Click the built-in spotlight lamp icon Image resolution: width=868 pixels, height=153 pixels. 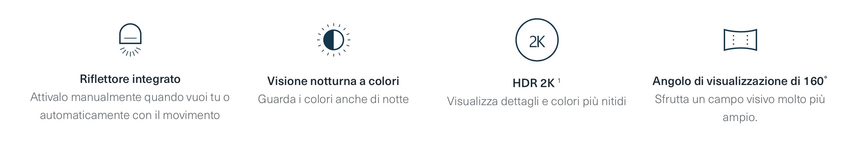click(130, 35)
